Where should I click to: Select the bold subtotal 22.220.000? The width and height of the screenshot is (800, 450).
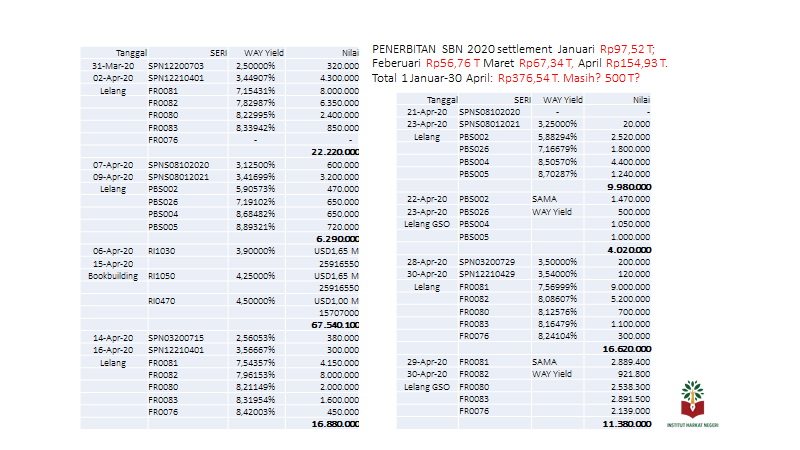click(335, 152)
